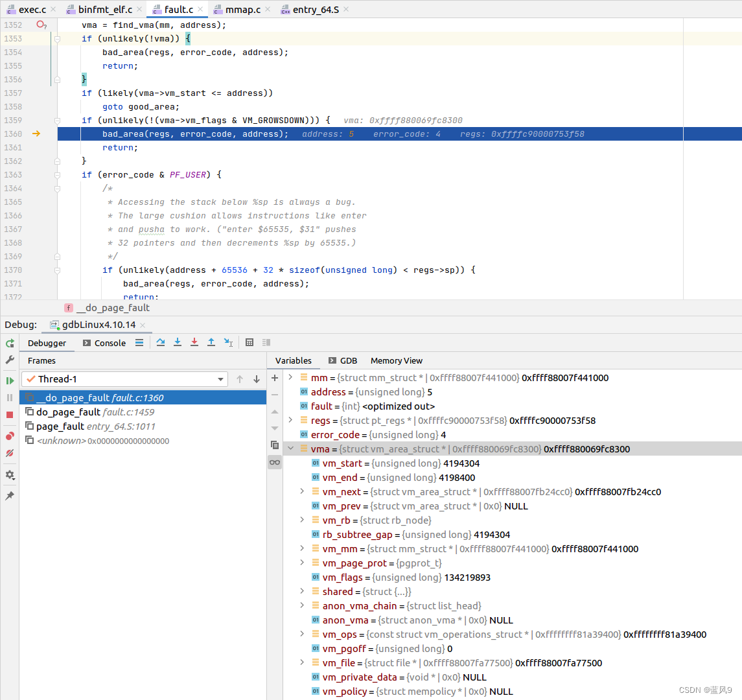Screen dimensions: 742x700
Task: Expand the anon_vma_chain field
Action: [302, 605]
